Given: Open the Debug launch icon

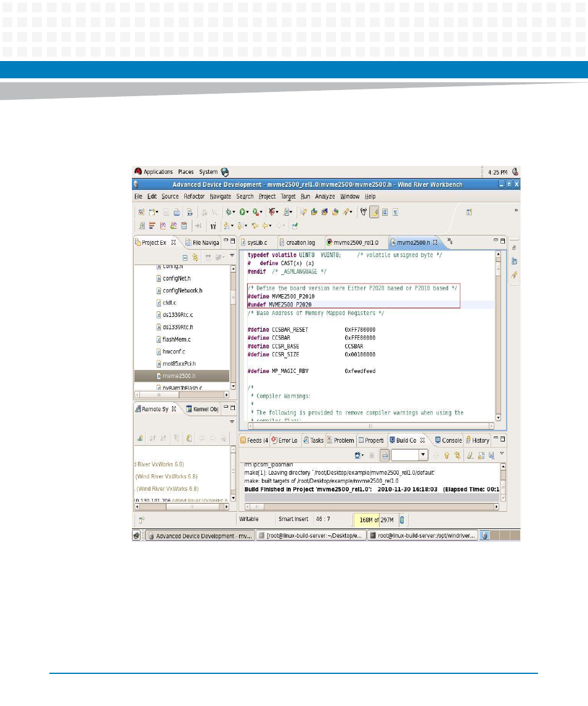Looking at the screenshot, I should (x=229, y=212).
